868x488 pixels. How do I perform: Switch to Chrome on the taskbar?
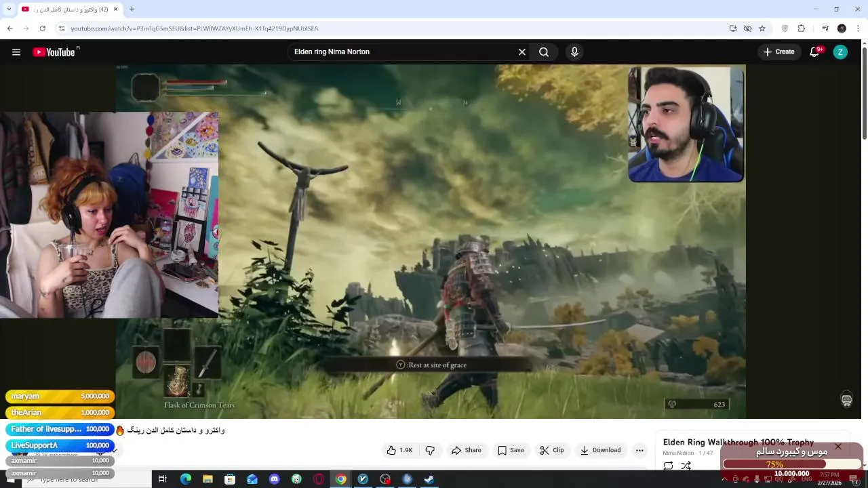340,479
